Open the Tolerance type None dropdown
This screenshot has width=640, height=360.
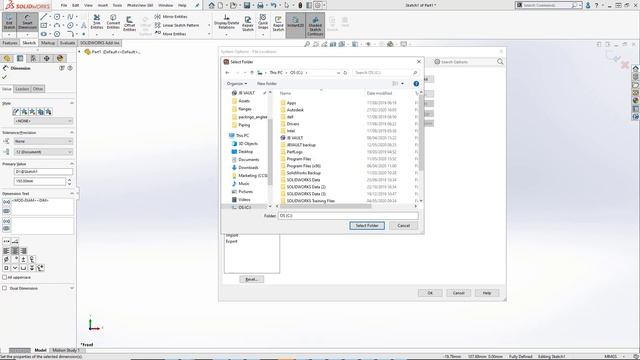(43, 141)
